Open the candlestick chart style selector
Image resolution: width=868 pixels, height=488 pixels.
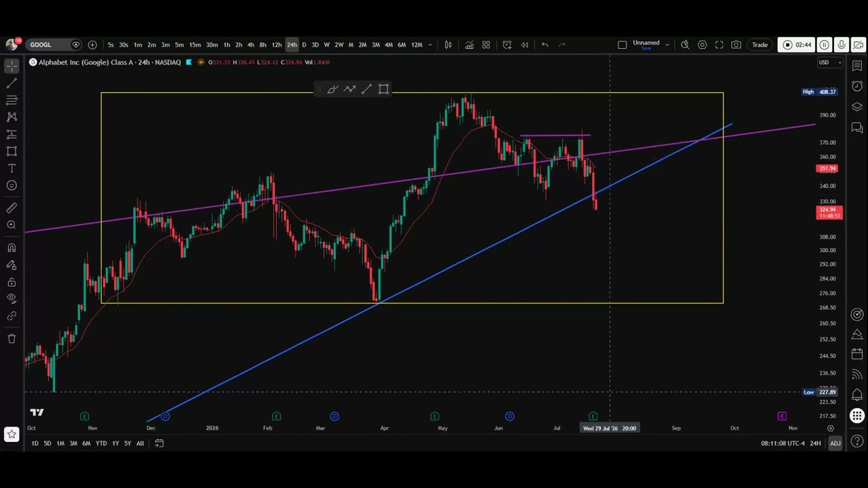448,45
